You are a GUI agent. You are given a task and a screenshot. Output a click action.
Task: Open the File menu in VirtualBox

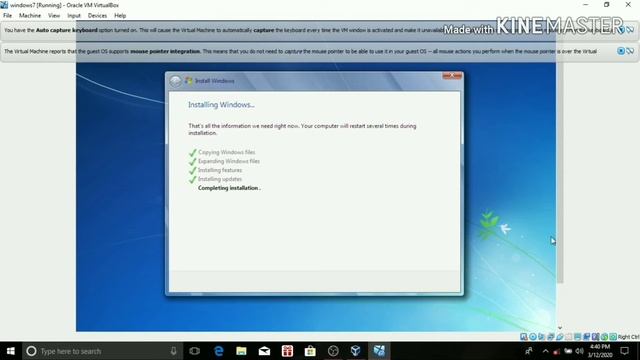coord(7,16)
